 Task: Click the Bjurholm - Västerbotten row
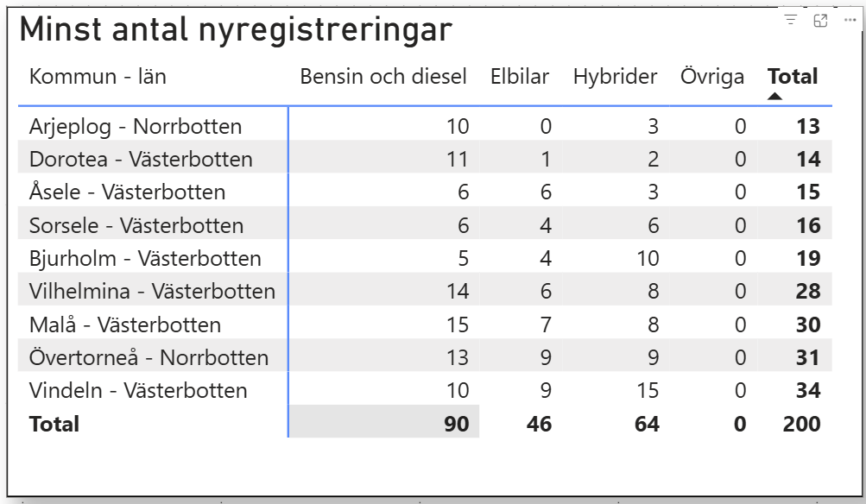(145, 259)
